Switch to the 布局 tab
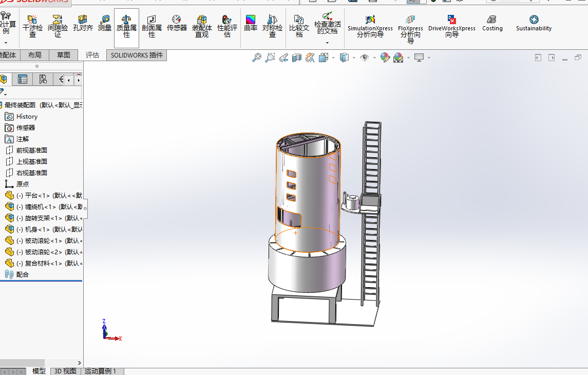This screenshot has height=375, width=588. [x=35, y=55]
